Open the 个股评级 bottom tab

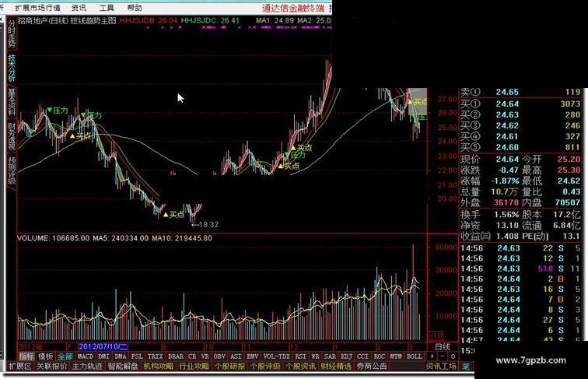tap(265, 367)
